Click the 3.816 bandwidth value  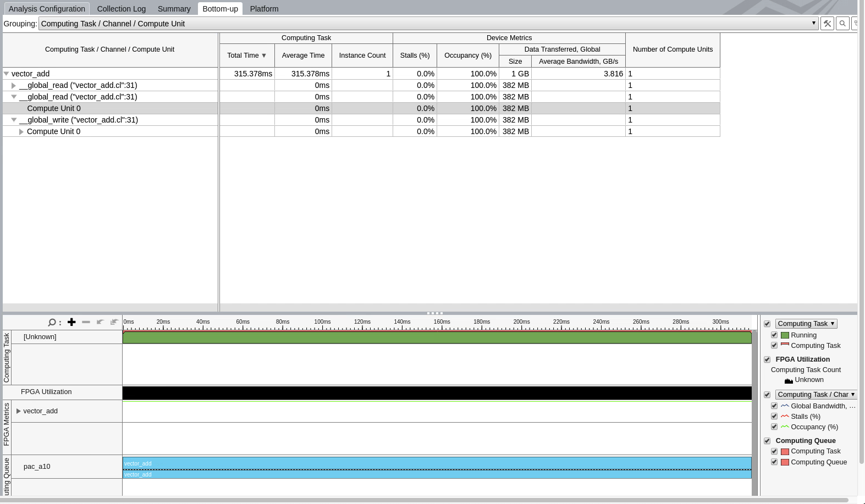click(613, 74)
